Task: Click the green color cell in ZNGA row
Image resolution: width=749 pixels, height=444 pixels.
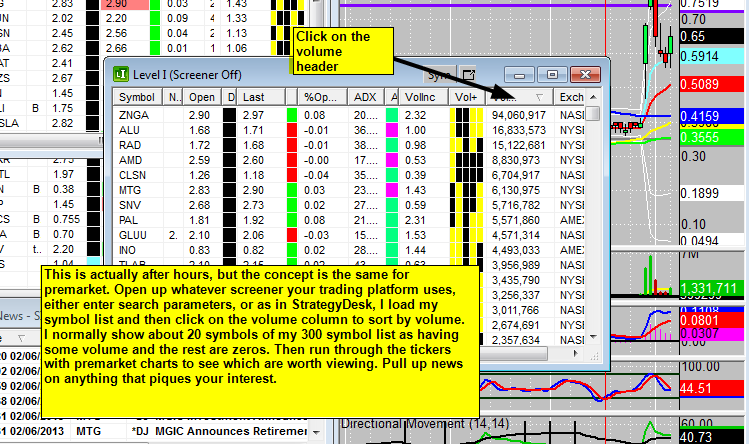Action: pyautogui.click(x=292, y=115)
